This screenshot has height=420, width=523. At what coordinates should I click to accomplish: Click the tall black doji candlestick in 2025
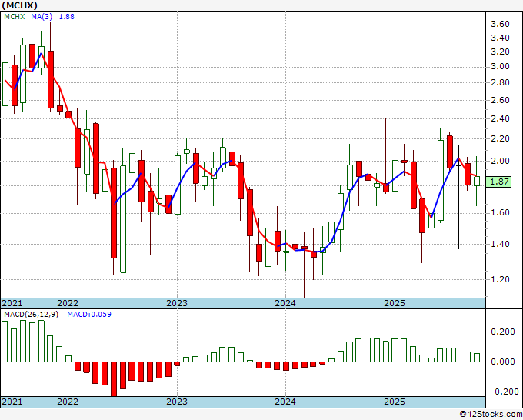[x=458, y=197]
